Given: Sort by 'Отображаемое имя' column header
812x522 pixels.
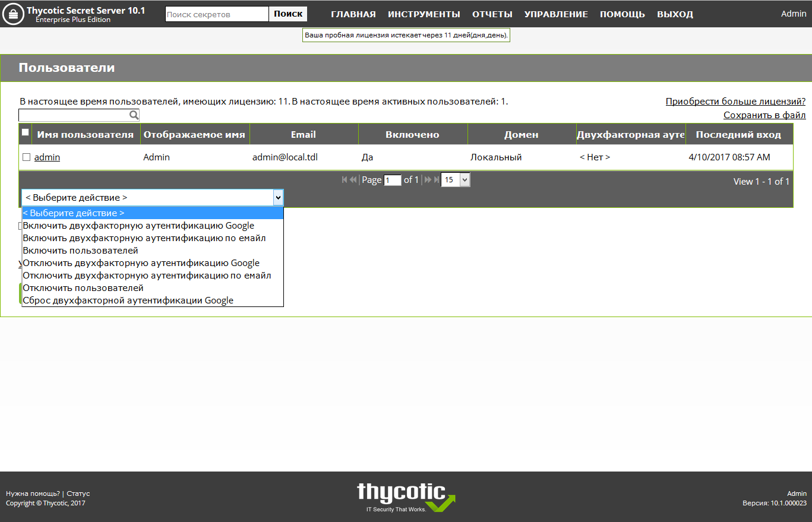Looking at the screenshot, I should (x=195, y=135).
